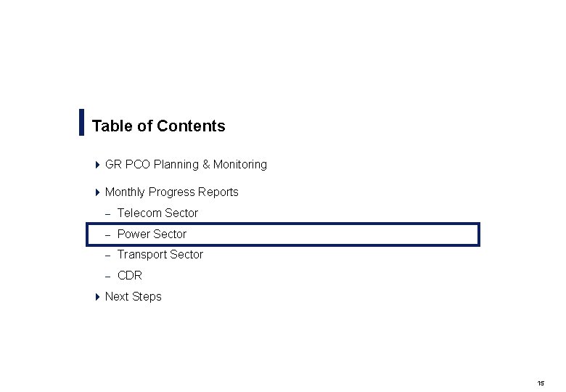
Task: Open the Monthly Progress Reports entry
Action: click(x=171, y=192)
